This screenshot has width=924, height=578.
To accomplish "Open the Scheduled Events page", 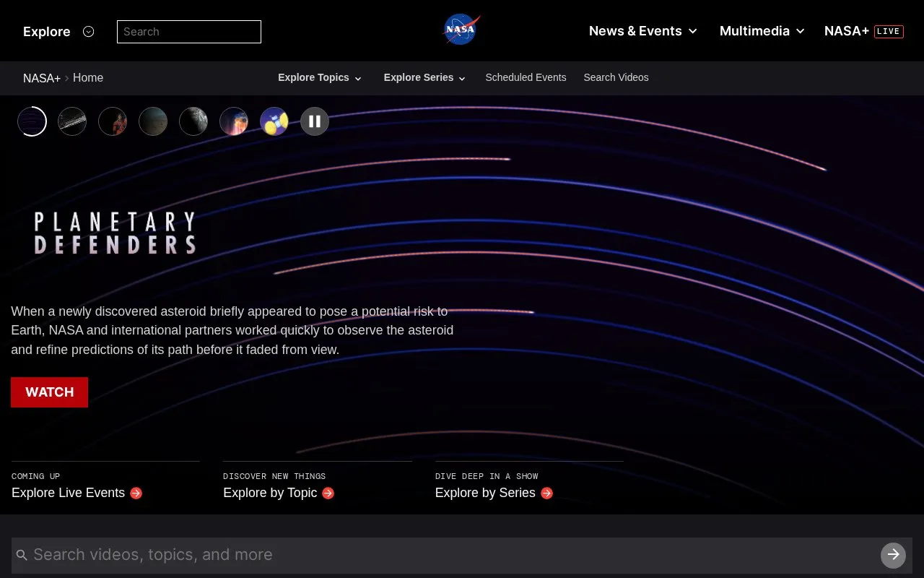I will (x=526, y=77).
